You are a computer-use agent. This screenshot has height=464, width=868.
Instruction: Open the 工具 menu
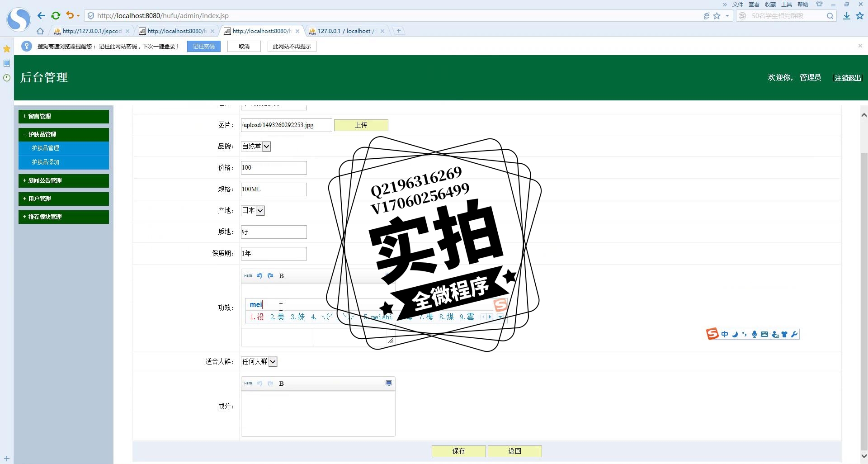(787, 5)
